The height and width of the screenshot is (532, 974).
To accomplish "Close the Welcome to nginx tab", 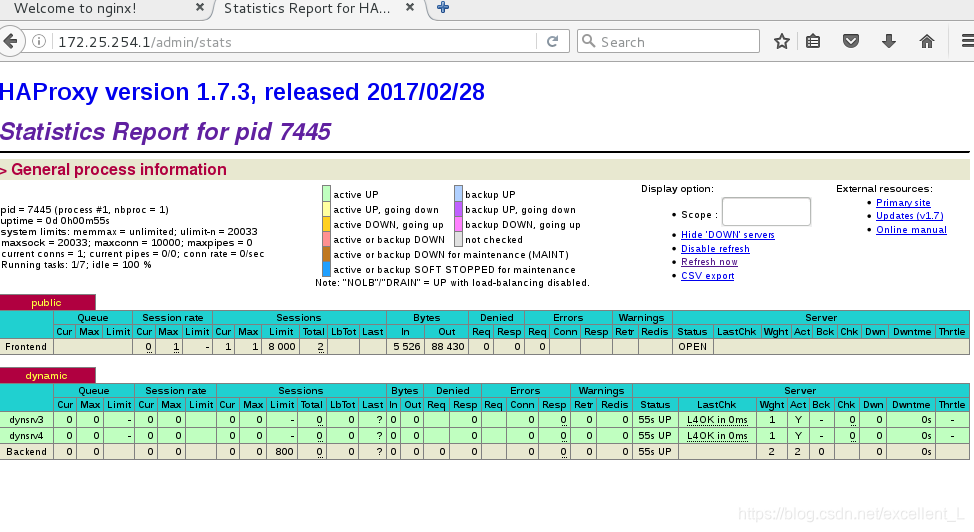I will [x=199, y=7].
